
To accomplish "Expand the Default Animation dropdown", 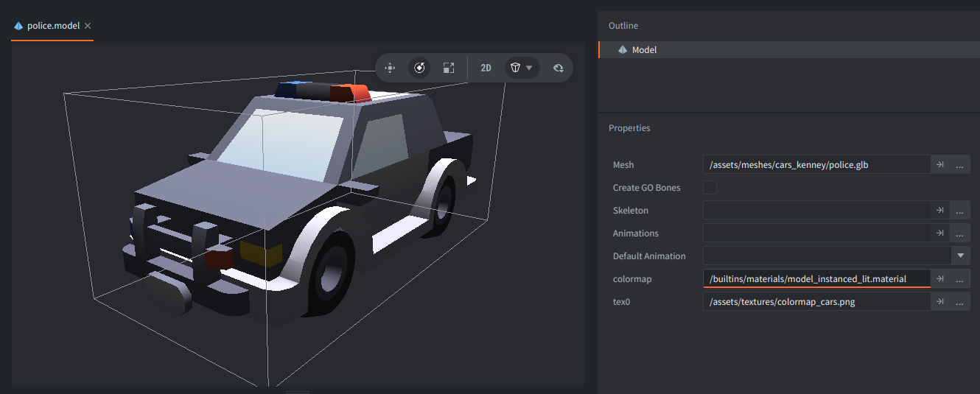I will [961, 256].
